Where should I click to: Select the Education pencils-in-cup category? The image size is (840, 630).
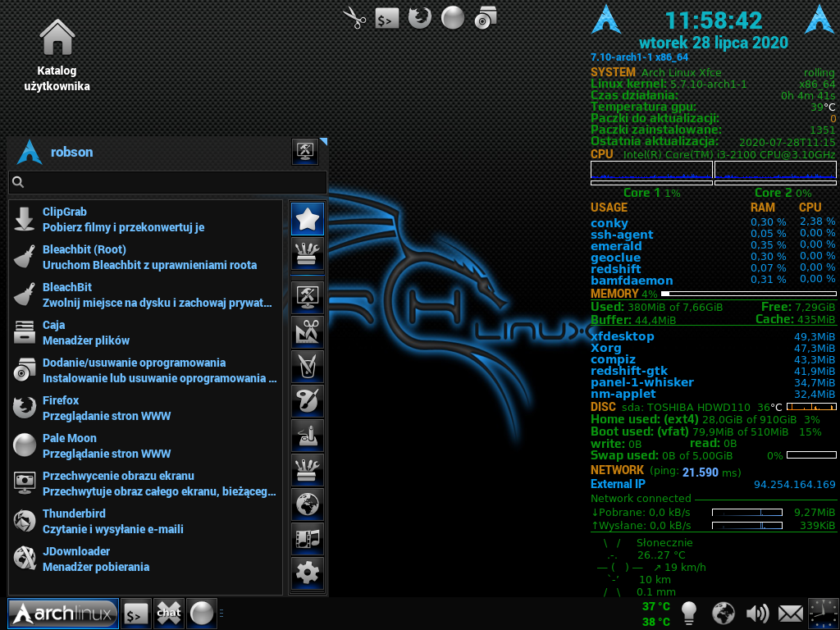pos(308,366)
